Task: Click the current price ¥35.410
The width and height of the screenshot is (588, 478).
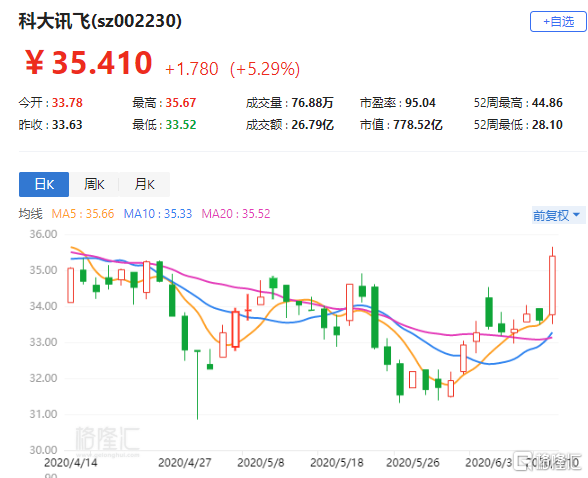Action: coord(88,63)
